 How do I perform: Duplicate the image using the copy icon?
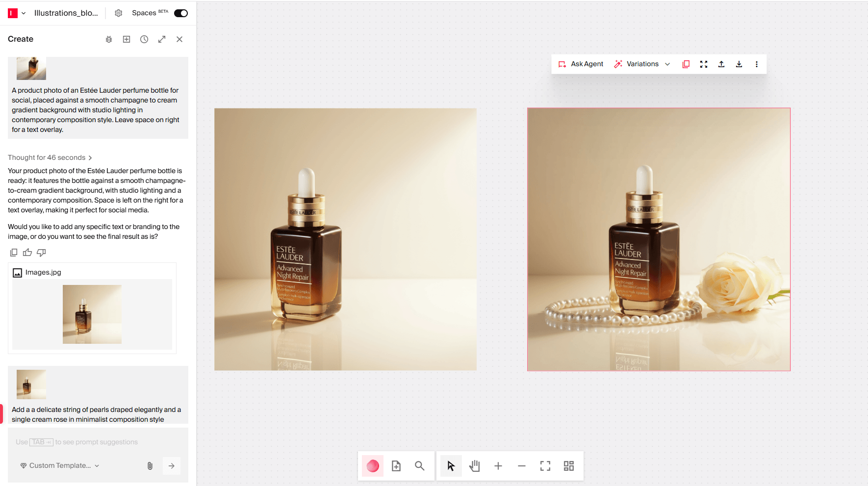(686, 64)
